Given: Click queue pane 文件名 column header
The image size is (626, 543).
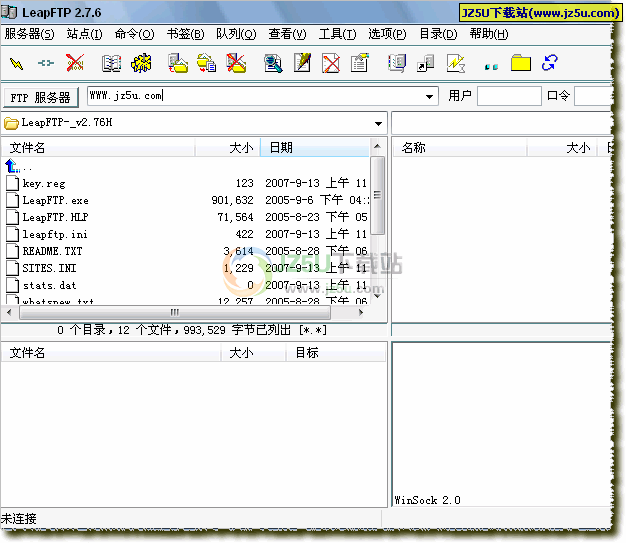Looking at the screenshot, I should click(111, 353).
